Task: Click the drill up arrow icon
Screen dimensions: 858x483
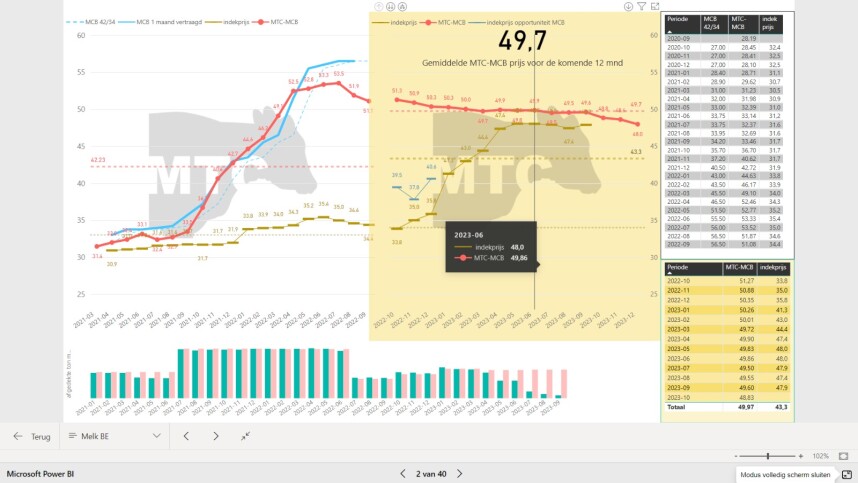Action: tap(379, 7)
